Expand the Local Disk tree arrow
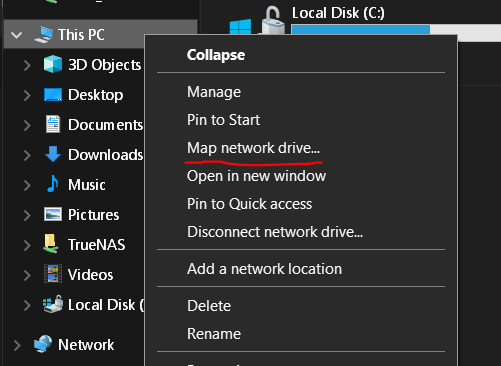The width and height of the screenshot is (501, 366). pyautogui.click(x=27, y=305)
